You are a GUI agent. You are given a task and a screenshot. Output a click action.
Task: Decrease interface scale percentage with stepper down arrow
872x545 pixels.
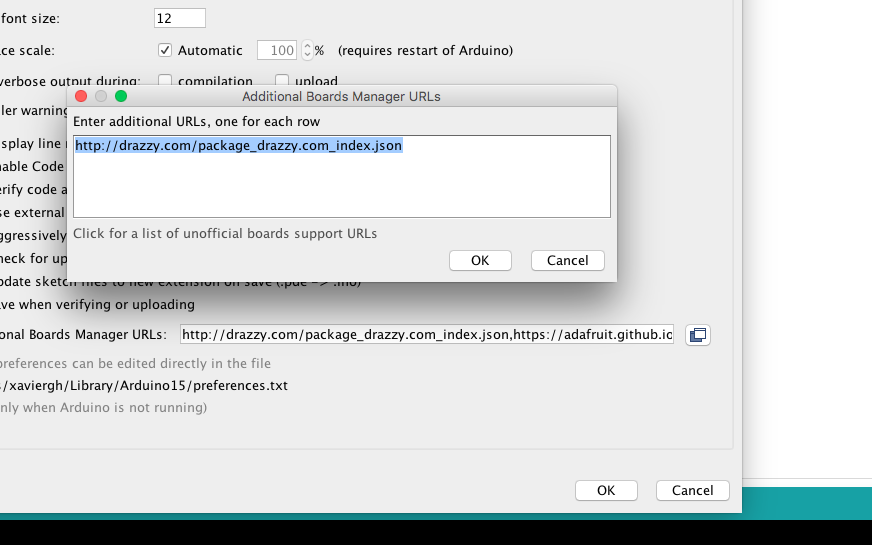307,54
